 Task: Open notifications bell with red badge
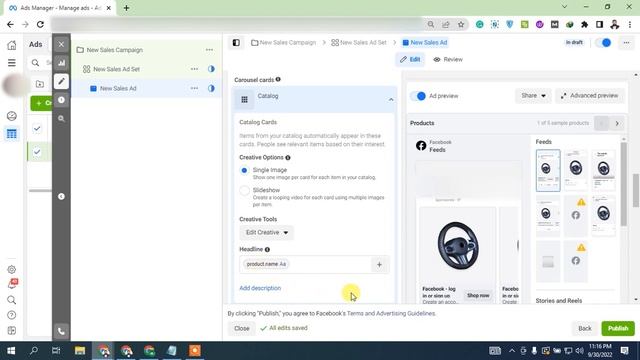coord(12,284)
